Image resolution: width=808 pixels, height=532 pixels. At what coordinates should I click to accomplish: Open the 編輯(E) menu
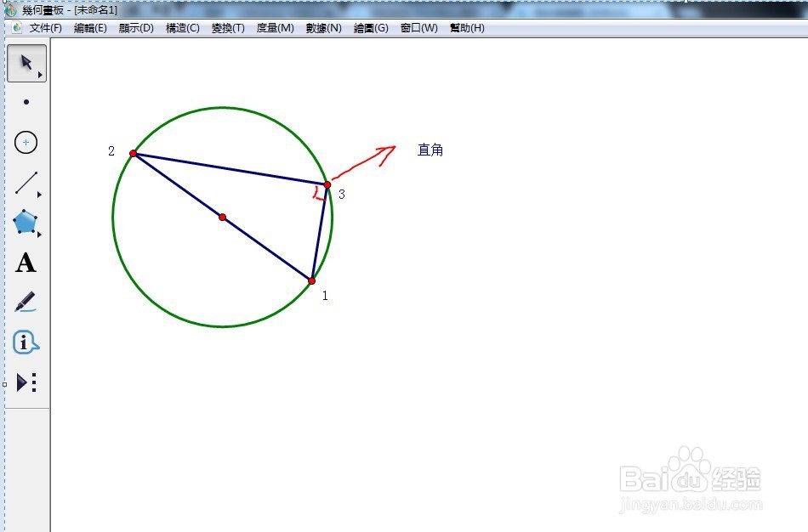click(x=90, y=28)
